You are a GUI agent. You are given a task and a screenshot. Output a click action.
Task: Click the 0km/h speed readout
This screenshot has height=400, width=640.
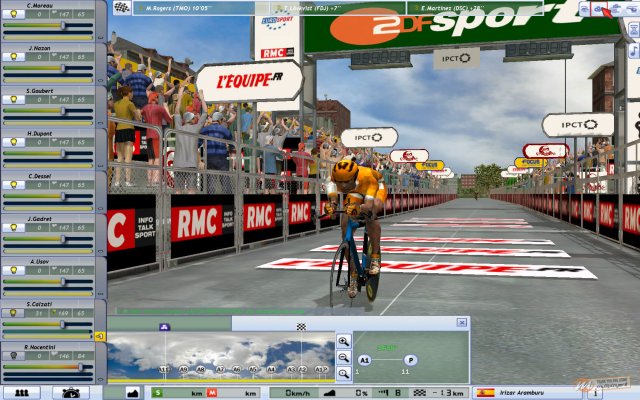pyautogui.click(x=298, y=393)
